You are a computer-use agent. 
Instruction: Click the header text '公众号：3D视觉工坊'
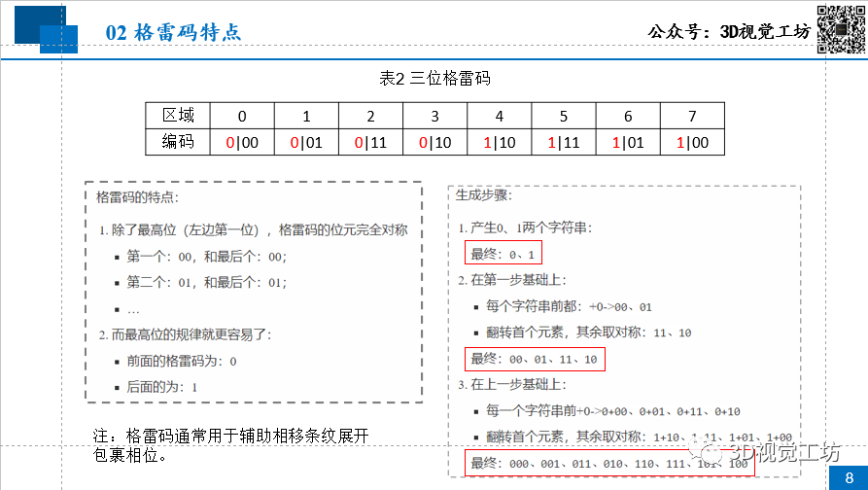click(x=729, y=31)
